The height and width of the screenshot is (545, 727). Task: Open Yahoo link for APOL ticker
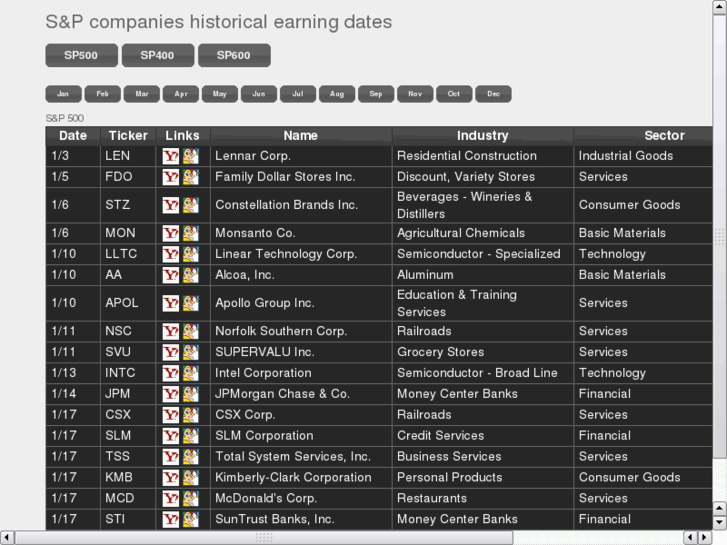171,303
